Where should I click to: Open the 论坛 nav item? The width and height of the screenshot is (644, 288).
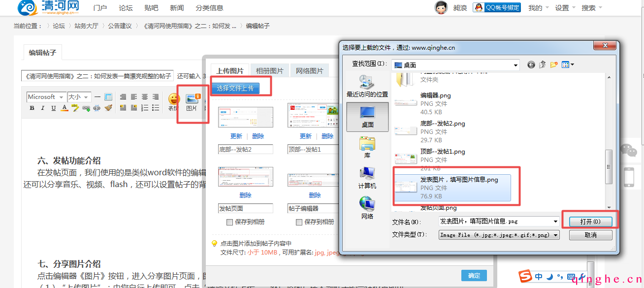[126, 8]
